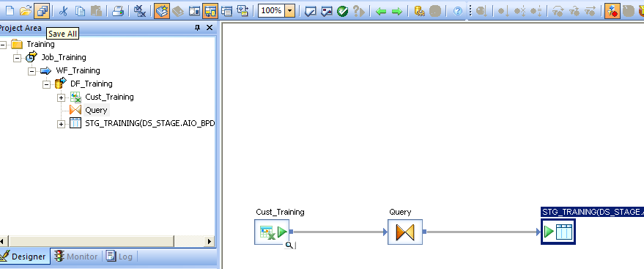
Task: Switch to the Monitor tab
Action: pos(76,257)
